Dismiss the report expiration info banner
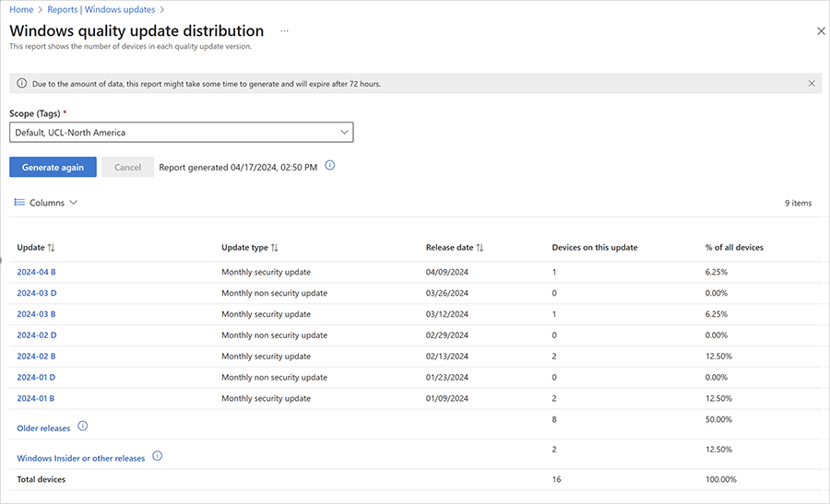The image size is (830, 504). tap(812, 84)
